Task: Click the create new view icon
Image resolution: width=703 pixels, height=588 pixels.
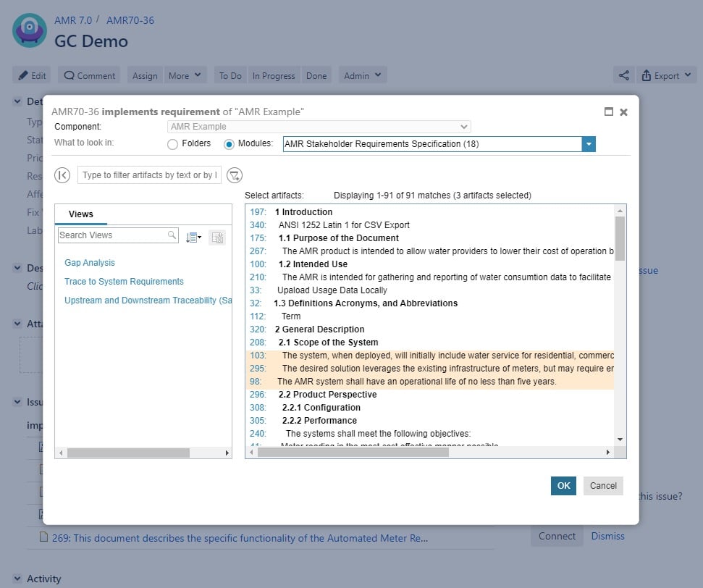Action: pos(217,237)
